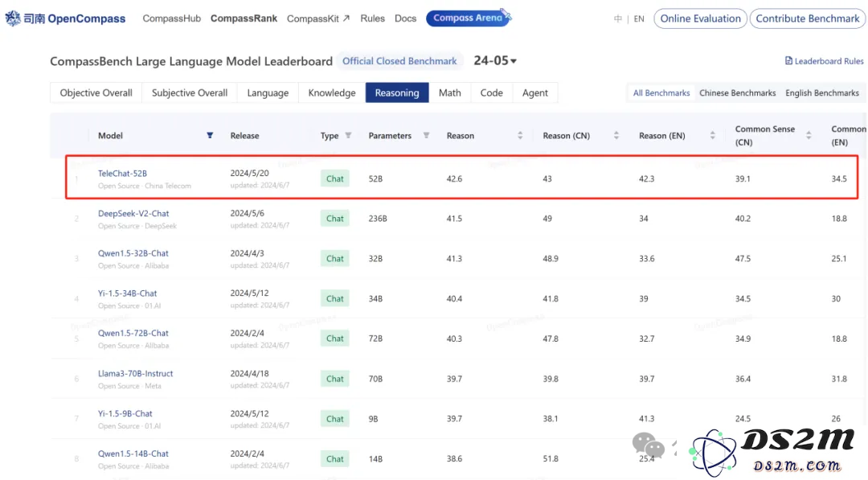Open the 24-05 version dropdown

[x=495, y=60]
